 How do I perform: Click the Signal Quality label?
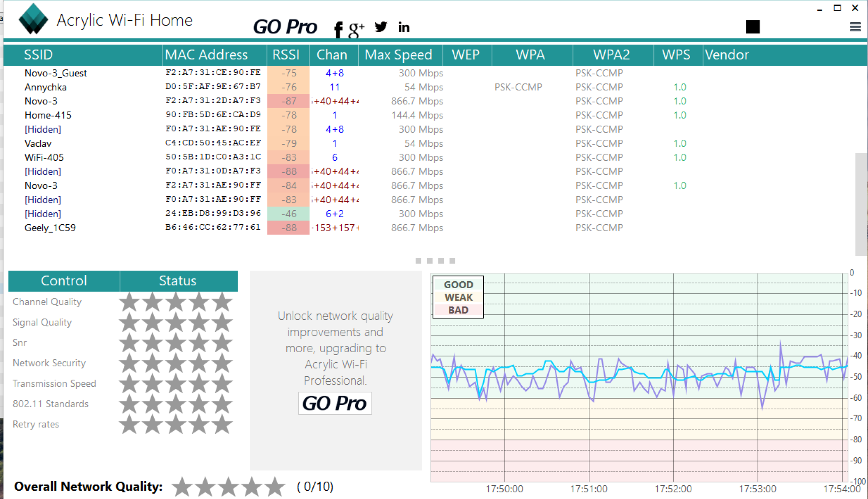(x=42, y=322)
